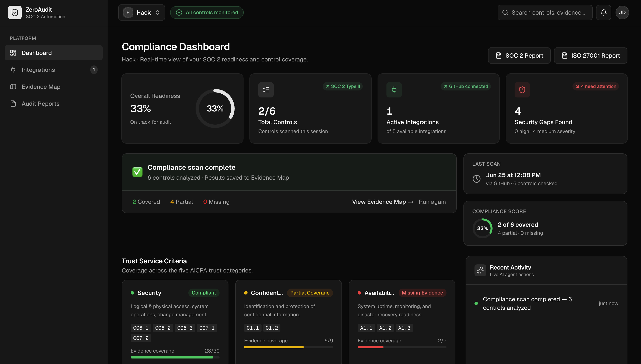The image size is (641, 364).
Task: Click the Security evidence coverage progress bar
Action: 175,357
